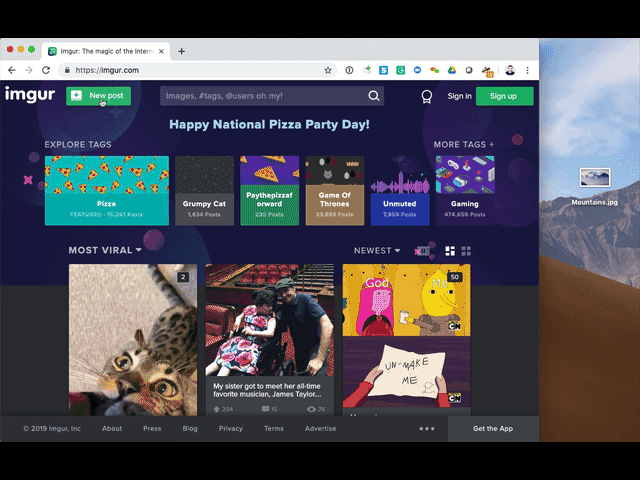640x480 pixels.
Task: Open the Terms footer link
Action: pos(273,429)
